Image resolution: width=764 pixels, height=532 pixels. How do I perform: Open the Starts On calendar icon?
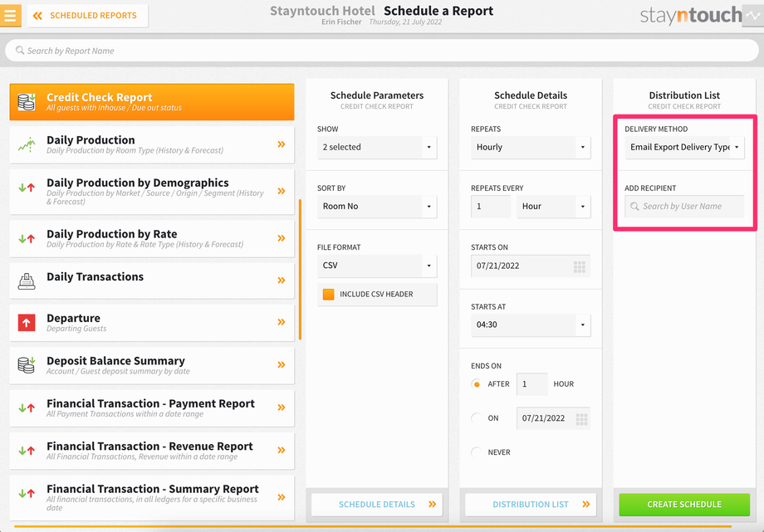point(580,266)
